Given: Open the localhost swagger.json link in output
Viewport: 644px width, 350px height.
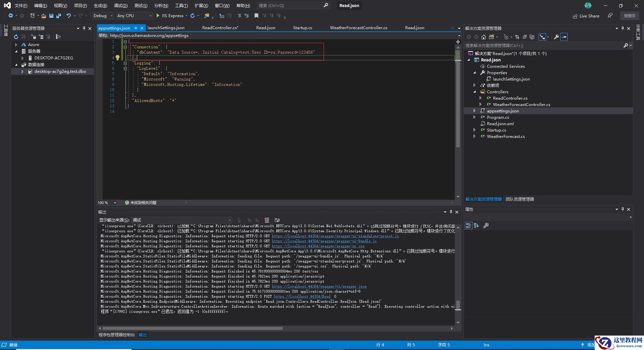Looking at the screenshot, I should (319, 287).
